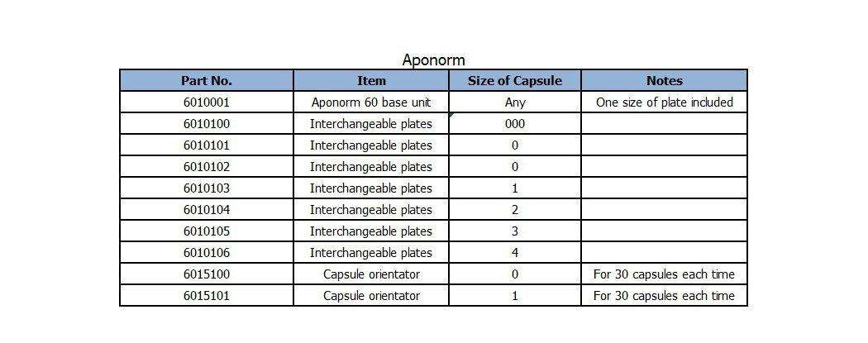Click the Part No. column header
The width and height of the screenshot is (868, 343).
pos(207,81)
